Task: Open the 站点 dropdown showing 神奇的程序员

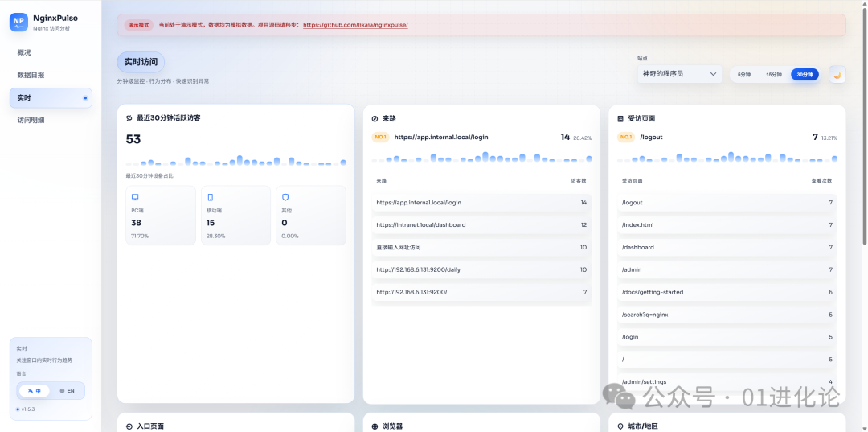Action: [680, 74]
